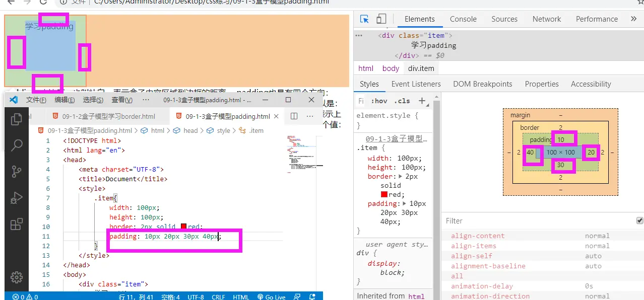The height and width of the screenshot is (300, 644).
Task: Click the ellipsis beside the div element row
Action: [x=359, y=36]
